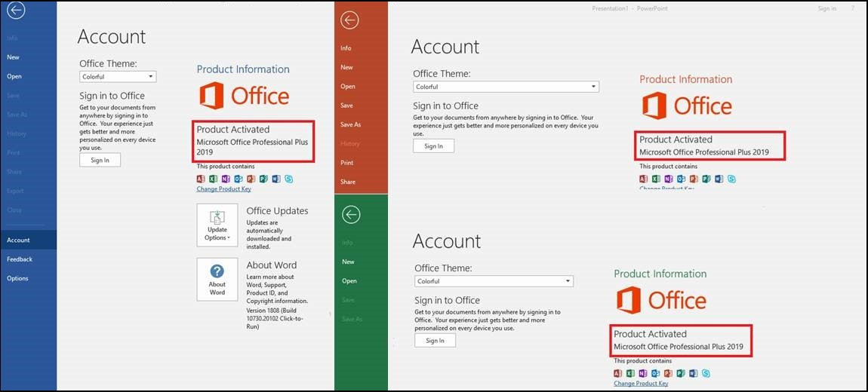Click the back arrow in orange PowerPoint sidebar

[349, 20]
